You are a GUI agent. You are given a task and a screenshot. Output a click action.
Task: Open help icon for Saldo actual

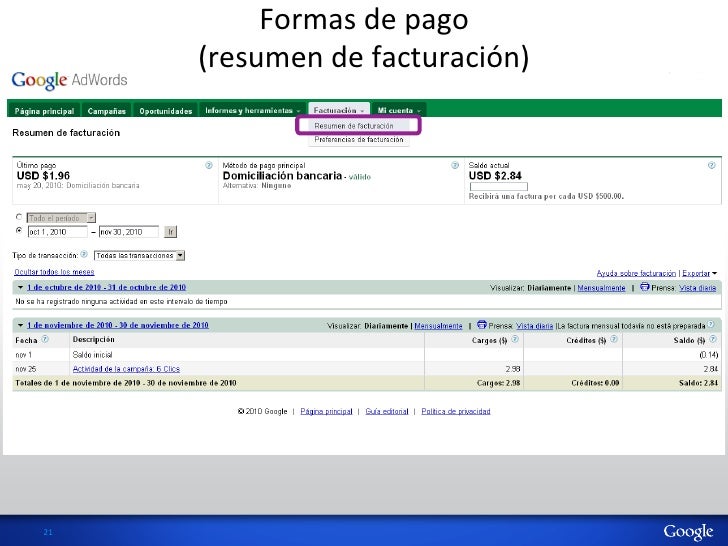pyautogui.click(x=711, y=165)
